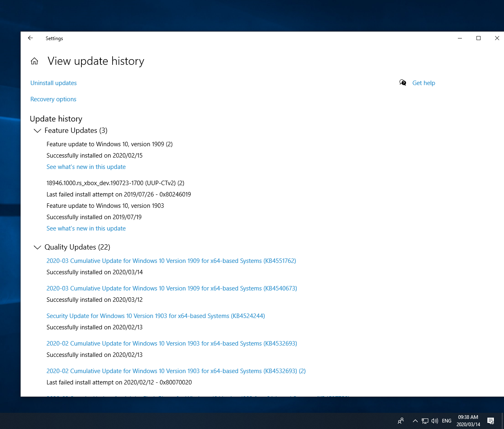Screen dimensions: 504x429
Task: Open the KB4551762 cumulative update link
Action: tap(171, 261)
